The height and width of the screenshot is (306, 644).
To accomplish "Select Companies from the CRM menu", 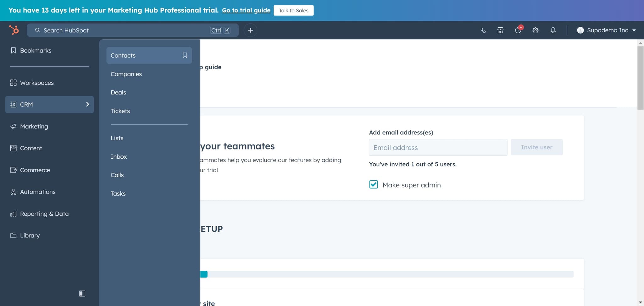I will pyautogui.click(x=126, y=74).
